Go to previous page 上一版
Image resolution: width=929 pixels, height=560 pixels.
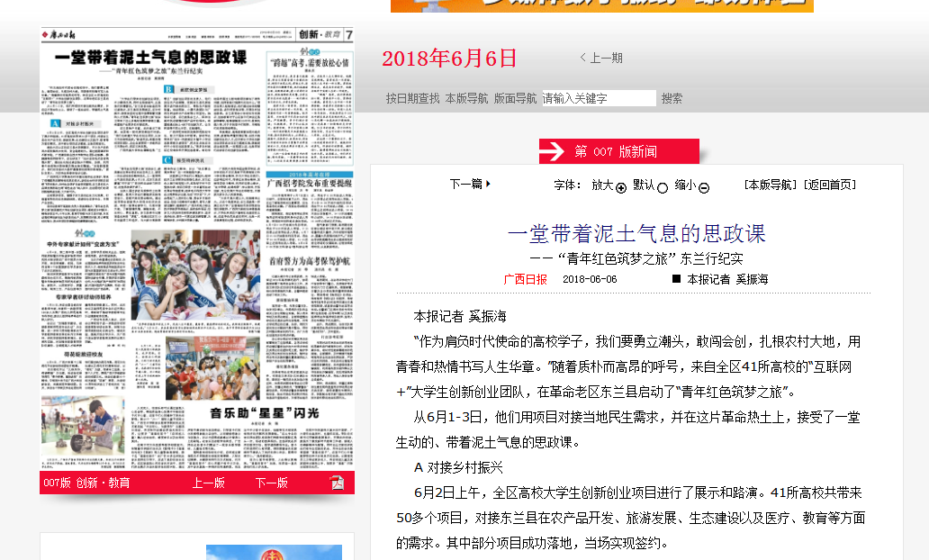(209, 483)
